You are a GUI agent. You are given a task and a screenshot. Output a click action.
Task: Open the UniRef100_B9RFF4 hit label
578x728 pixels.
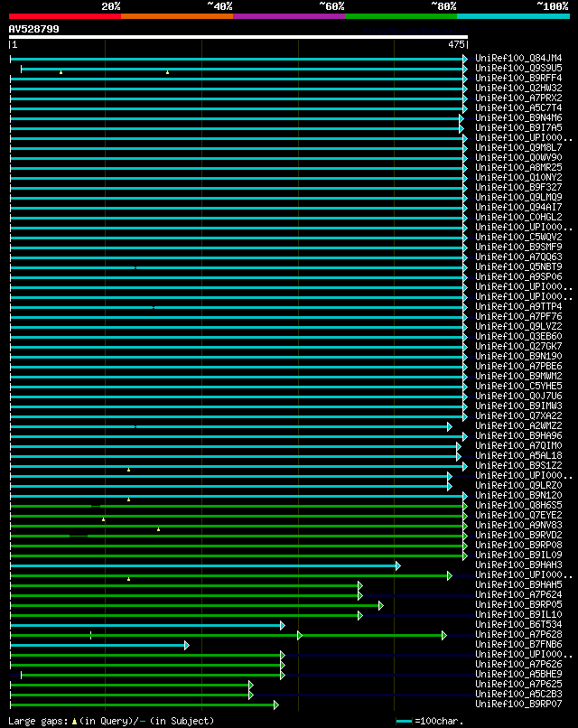coord(518,79)
